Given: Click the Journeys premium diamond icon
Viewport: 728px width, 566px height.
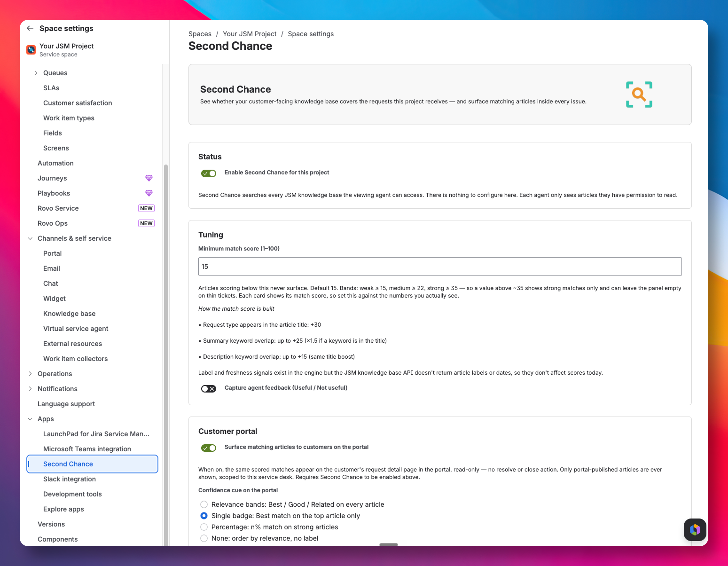Looking at the screenshot, I should pyautogui.click(x=149, y=178).
